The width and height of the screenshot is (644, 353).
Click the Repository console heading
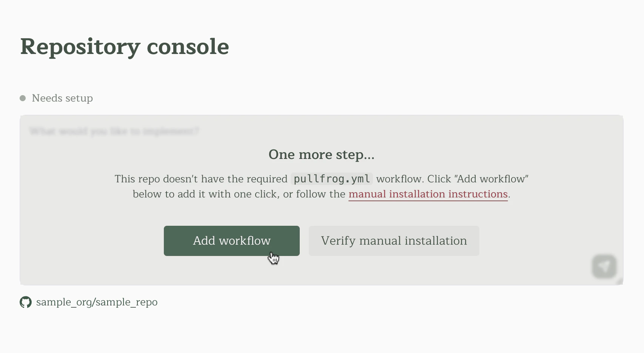click(x=125, y=46)
